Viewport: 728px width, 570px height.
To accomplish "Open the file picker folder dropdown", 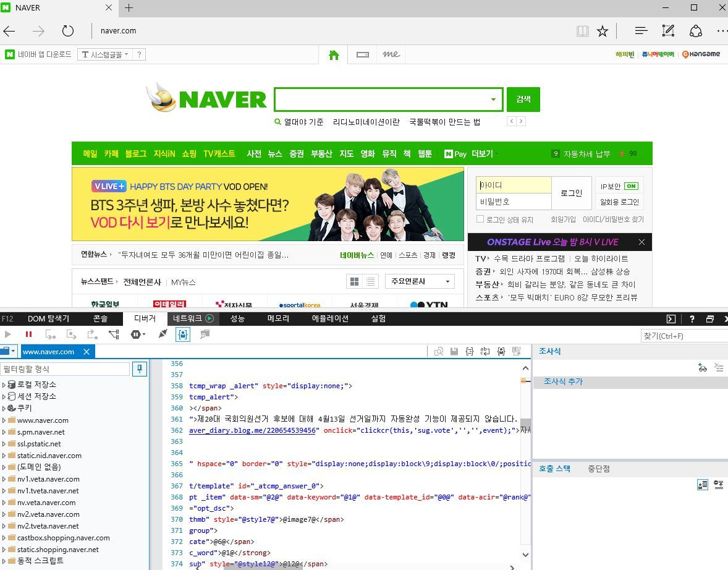I will (x=9, y=351).
